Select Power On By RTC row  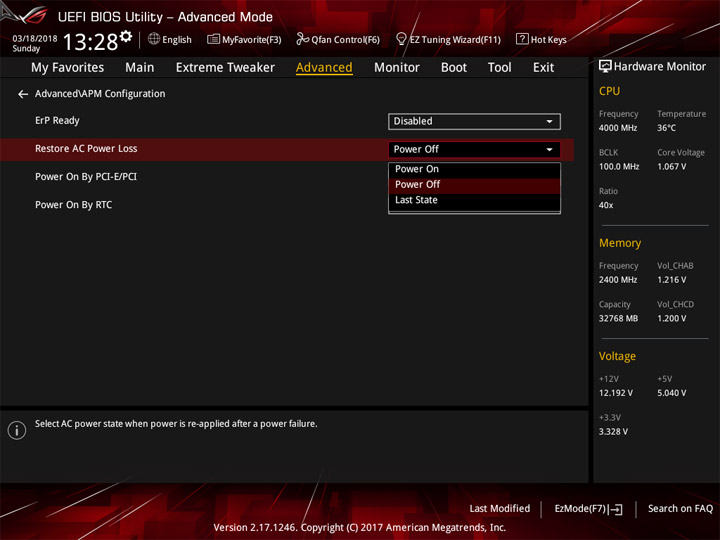point(73,205)
